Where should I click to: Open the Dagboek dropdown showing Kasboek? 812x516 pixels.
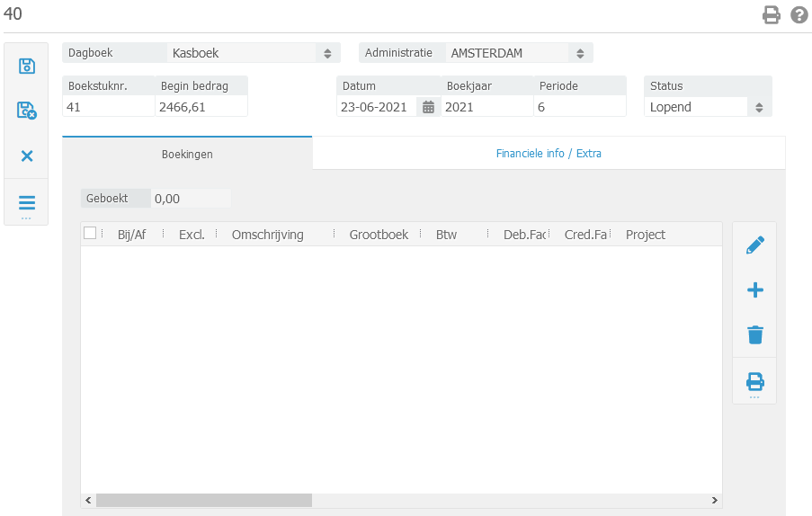click(254, 53)
